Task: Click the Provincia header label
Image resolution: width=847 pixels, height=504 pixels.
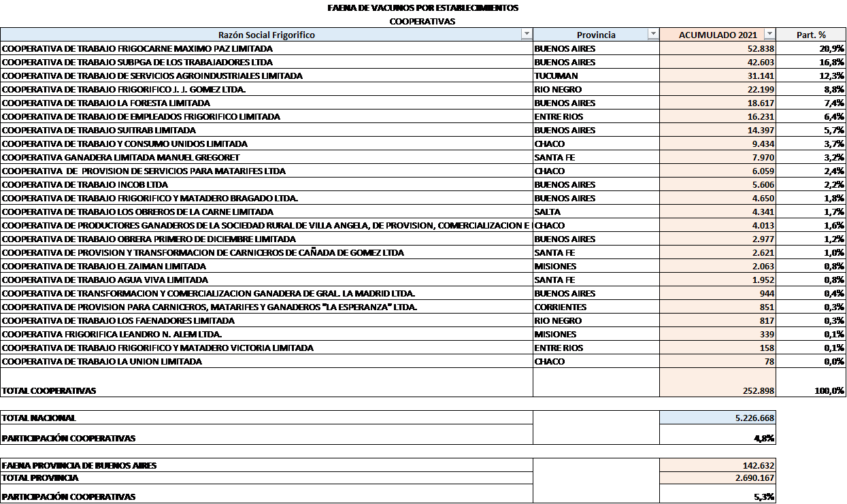Action: tap(595, 35)
